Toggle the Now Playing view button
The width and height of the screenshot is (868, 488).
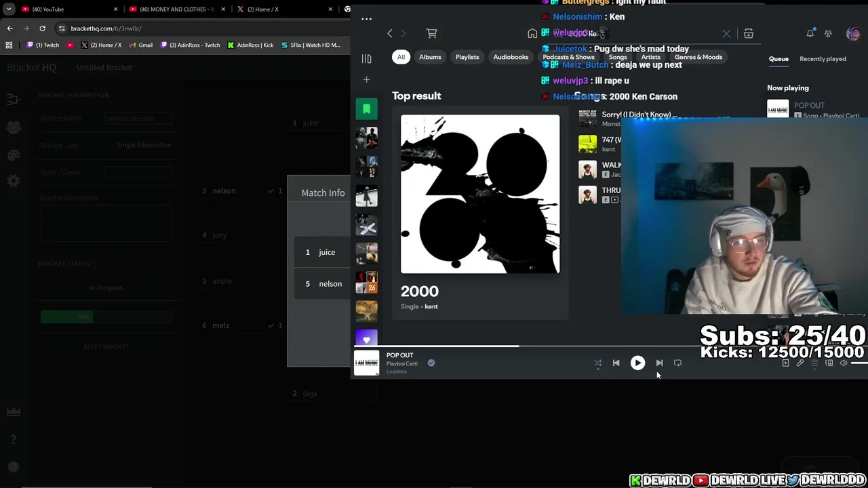pyautogui.click(x=785, y=363)
